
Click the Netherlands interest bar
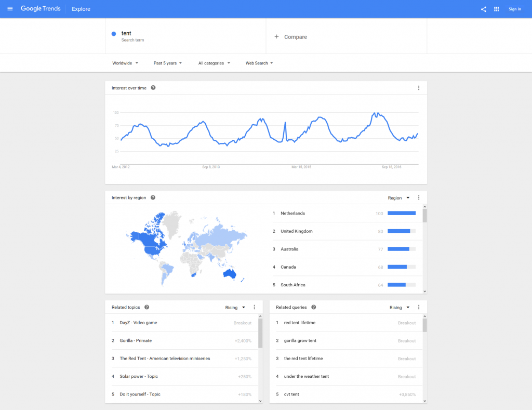402,213
